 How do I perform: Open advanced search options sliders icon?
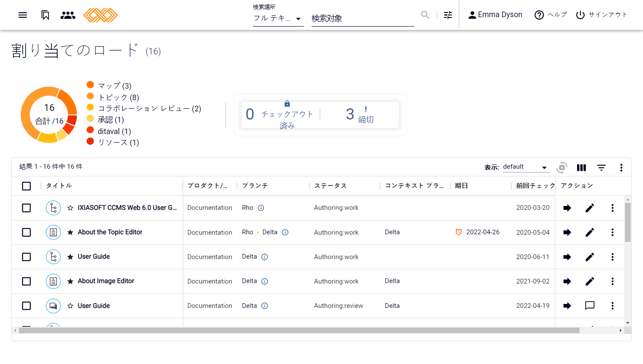(x=448, y=15)
